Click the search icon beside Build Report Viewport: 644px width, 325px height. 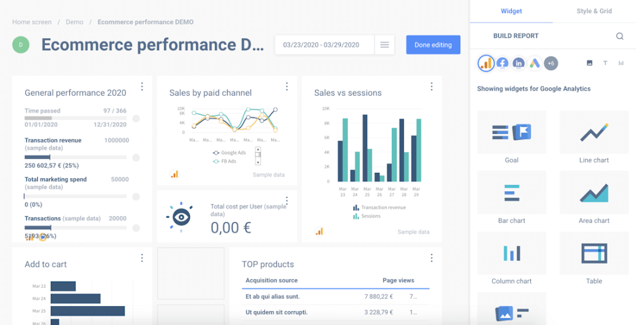(619, 36)
